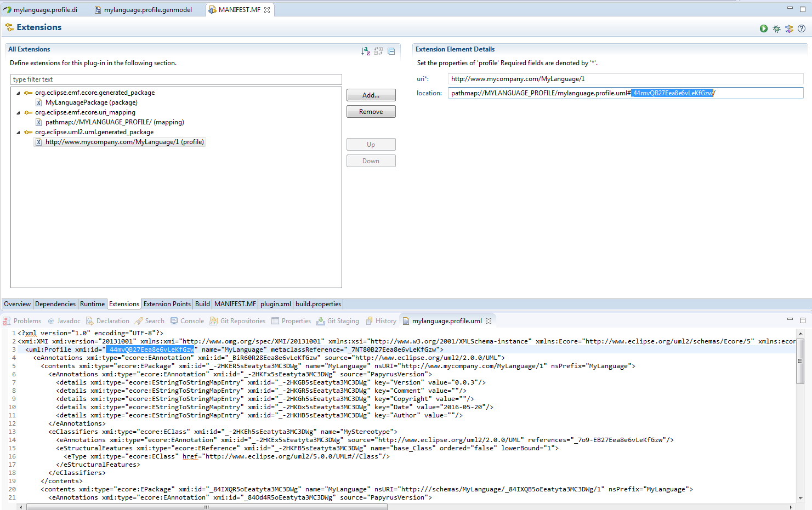The image size is (812, 510).
Task: Launch Eclipse application in debug mode
Action: (776, 28)
